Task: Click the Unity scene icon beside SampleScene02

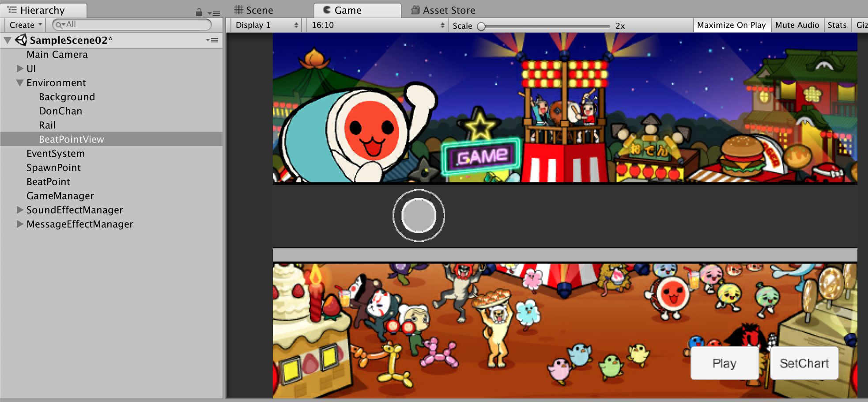Action: 21,40
